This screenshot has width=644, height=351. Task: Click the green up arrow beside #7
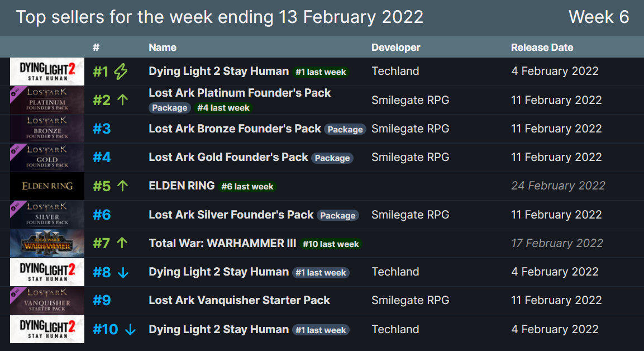(123, 243)
